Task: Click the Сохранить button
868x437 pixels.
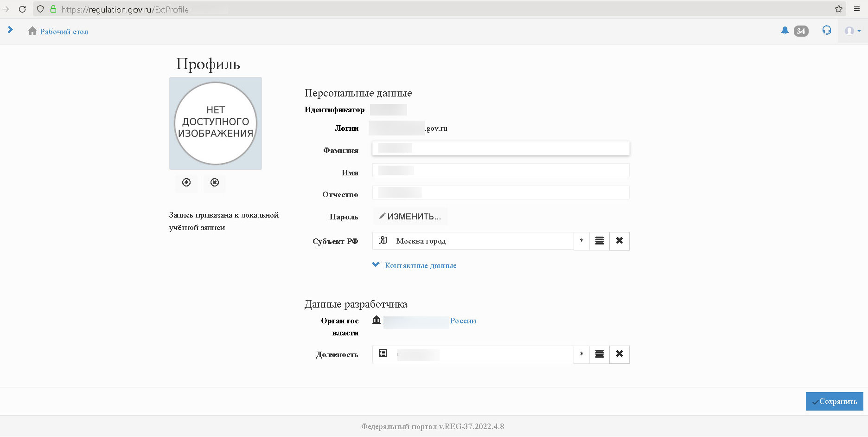Action: [835, 401]
